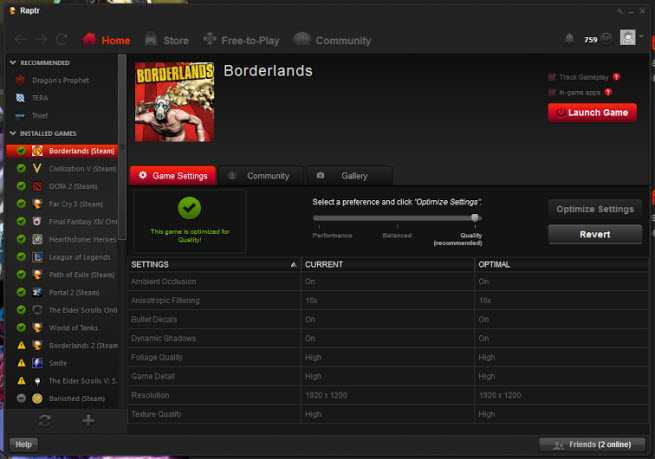Click warning icon next to Smite

(x=21, y=363)
